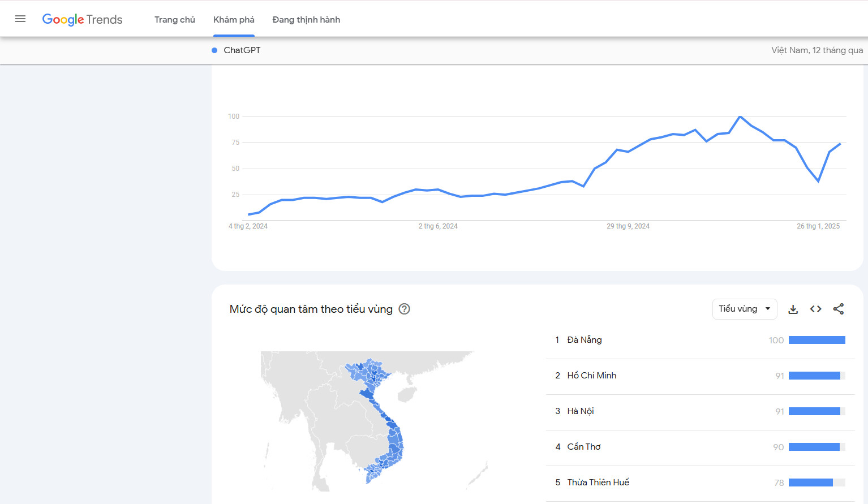The width and height of the screenshot is (868, 504).
Task: Click the ChatGPT search term label
Action: pos(242,50)
